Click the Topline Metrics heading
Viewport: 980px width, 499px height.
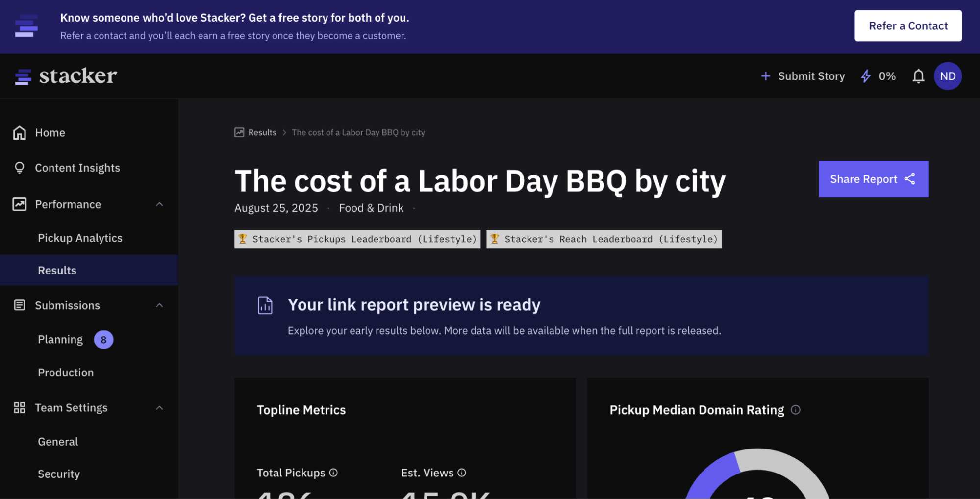(x=302, y=410)
